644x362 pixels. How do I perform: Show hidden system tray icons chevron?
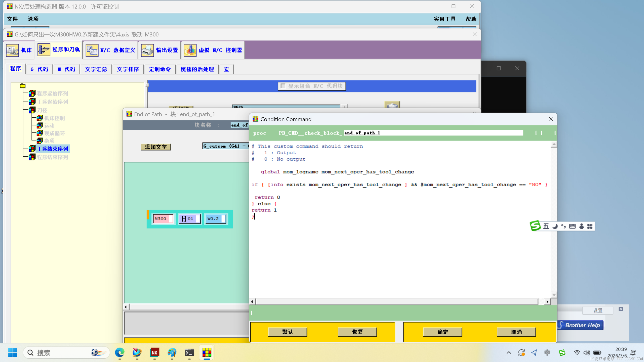pyautogui.click(x=509, y=352)
